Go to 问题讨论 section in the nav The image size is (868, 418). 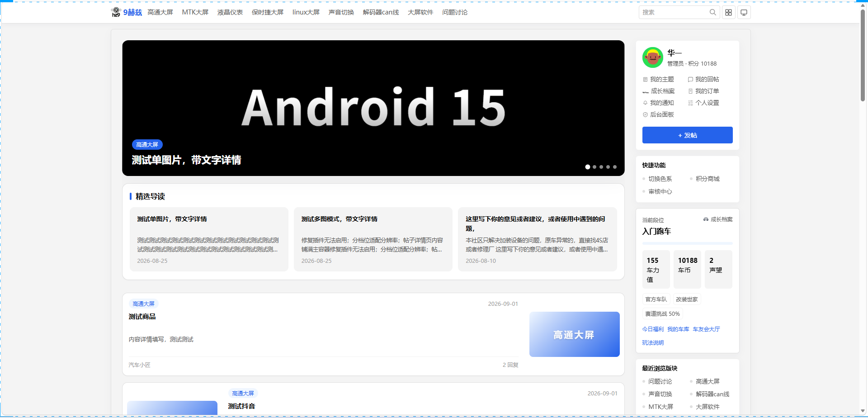click(455, 12)
